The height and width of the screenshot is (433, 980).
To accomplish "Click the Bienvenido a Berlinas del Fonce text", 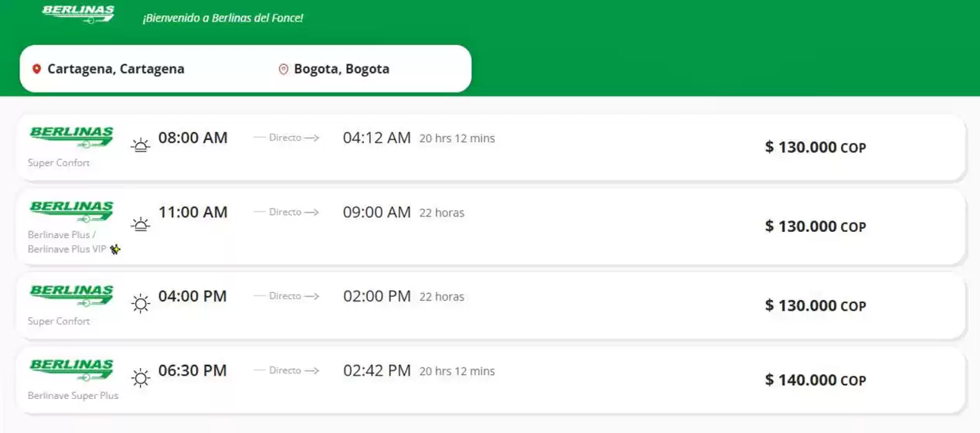I will tap(223, 17).
